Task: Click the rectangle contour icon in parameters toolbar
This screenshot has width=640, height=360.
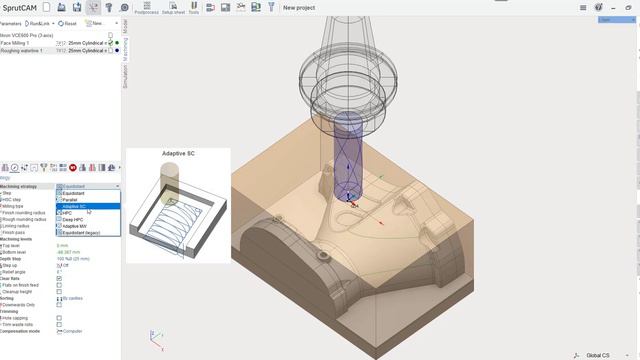Action: (34, 167)
